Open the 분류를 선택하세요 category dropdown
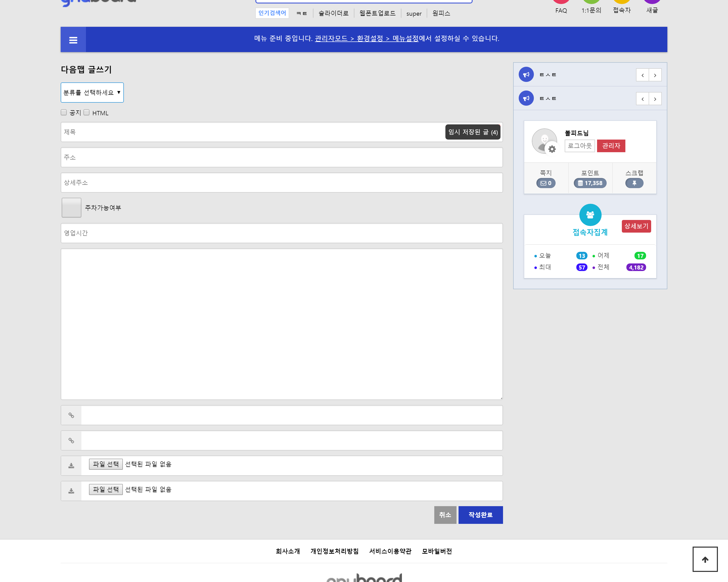The image size is (728, 582). click(92, 93)
